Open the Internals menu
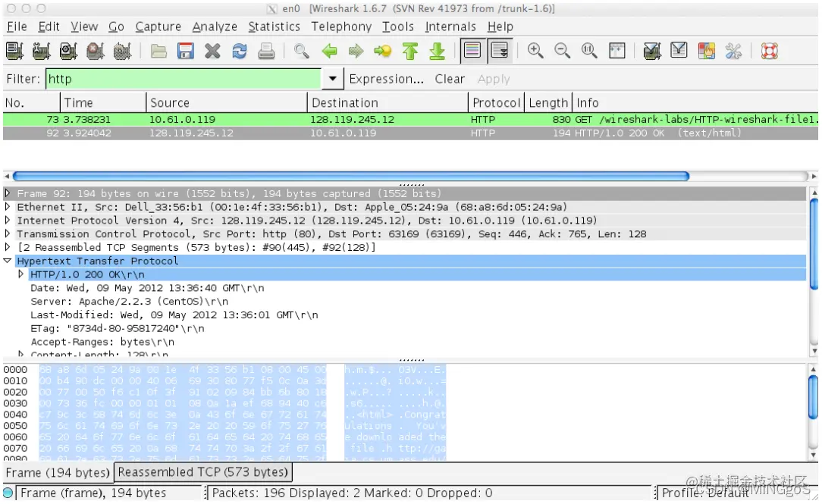 [x=450, y=27]
